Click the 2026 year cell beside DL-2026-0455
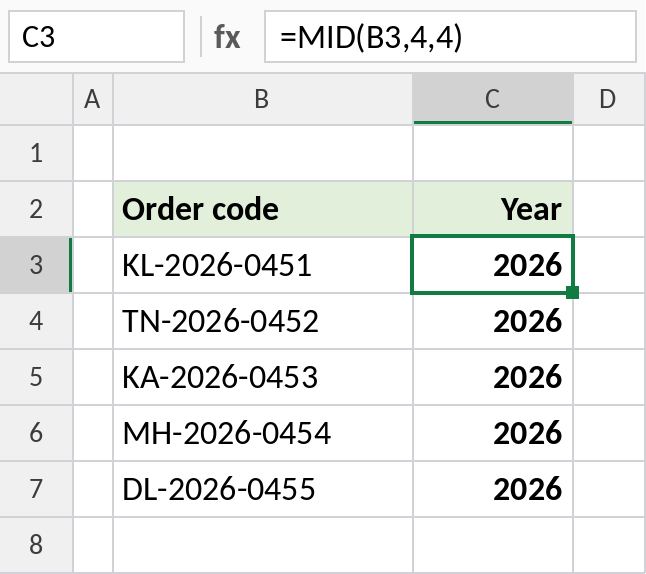 (493, 489)
